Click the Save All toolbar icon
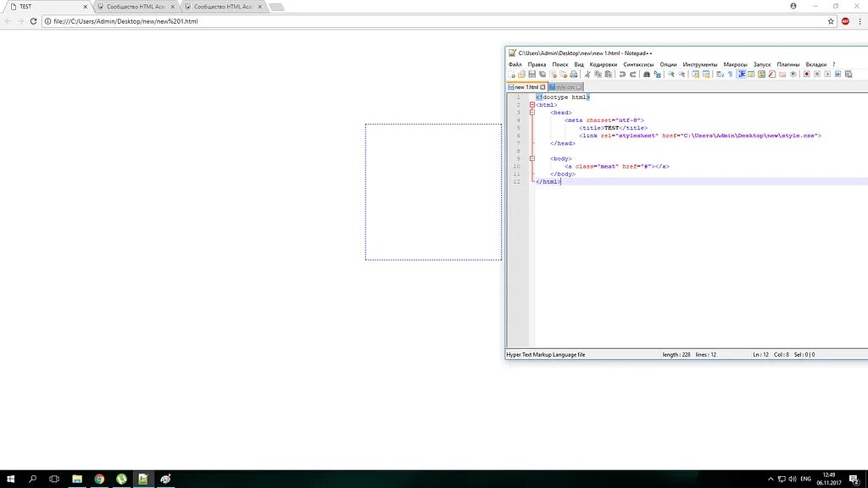This screenshot has width=868, height=488. [542, 75]
